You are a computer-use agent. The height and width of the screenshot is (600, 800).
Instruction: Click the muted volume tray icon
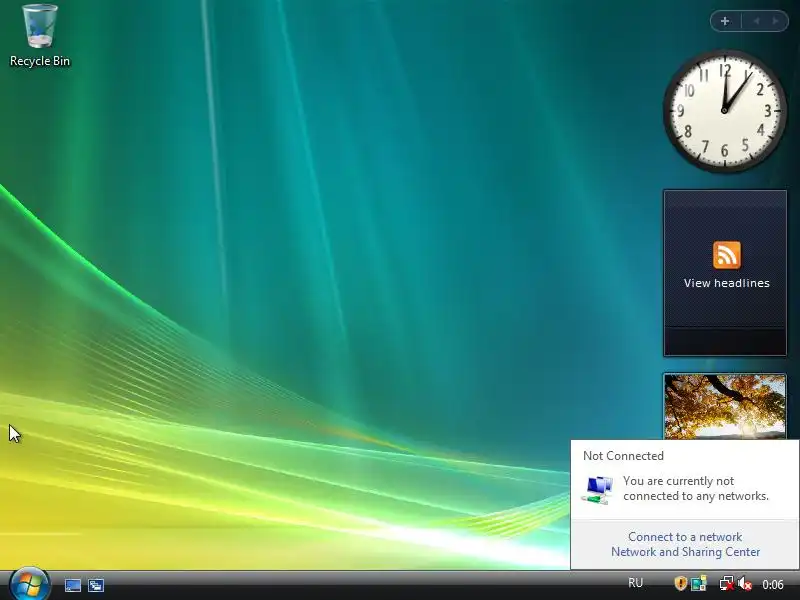point(744,584)
